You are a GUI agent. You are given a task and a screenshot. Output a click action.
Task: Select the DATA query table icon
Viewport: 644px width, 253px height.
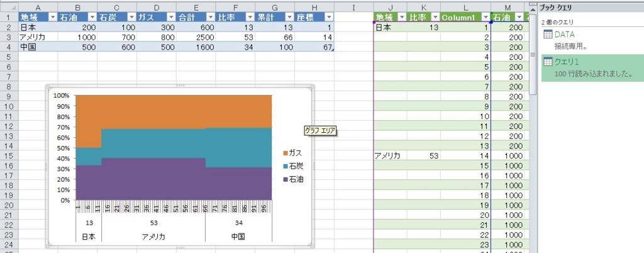point(548,35)
